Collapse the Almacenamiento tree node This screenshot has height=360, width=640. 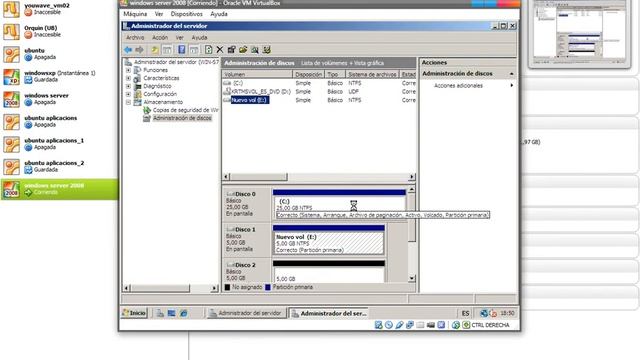coord(128,102)
